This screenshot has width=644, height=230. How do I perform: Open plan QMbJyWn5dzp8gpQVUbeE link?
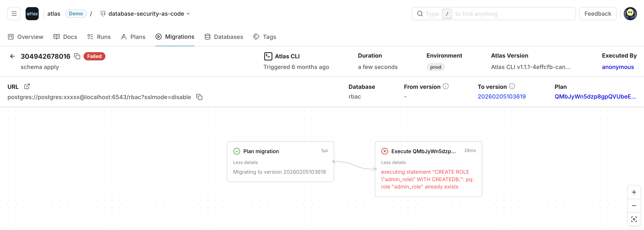[595, 97]
